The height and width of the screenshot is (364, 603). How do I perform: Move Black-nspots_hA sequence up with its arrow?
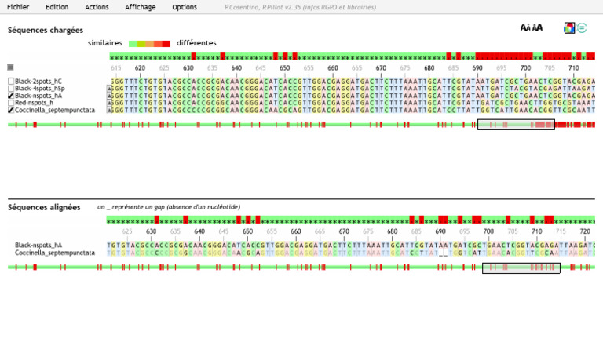pyautogui.click(x=109, y=96)
